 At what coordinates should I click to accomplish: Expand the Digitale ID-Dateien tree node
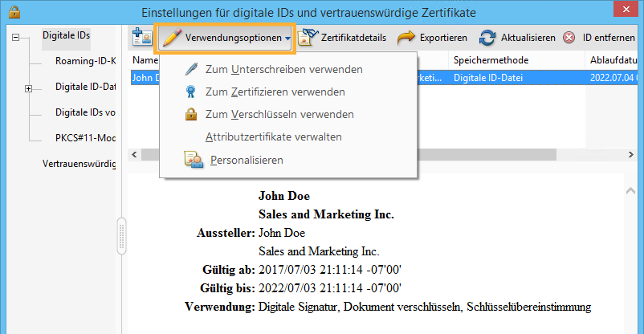point(29,88)
